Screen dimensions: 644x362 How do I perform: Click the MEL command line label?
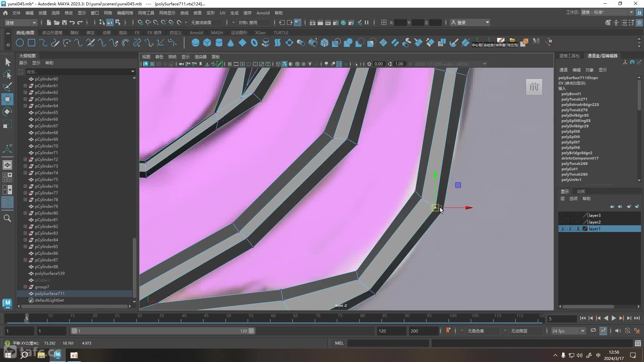pyautogui.click(x=339, y=343)
